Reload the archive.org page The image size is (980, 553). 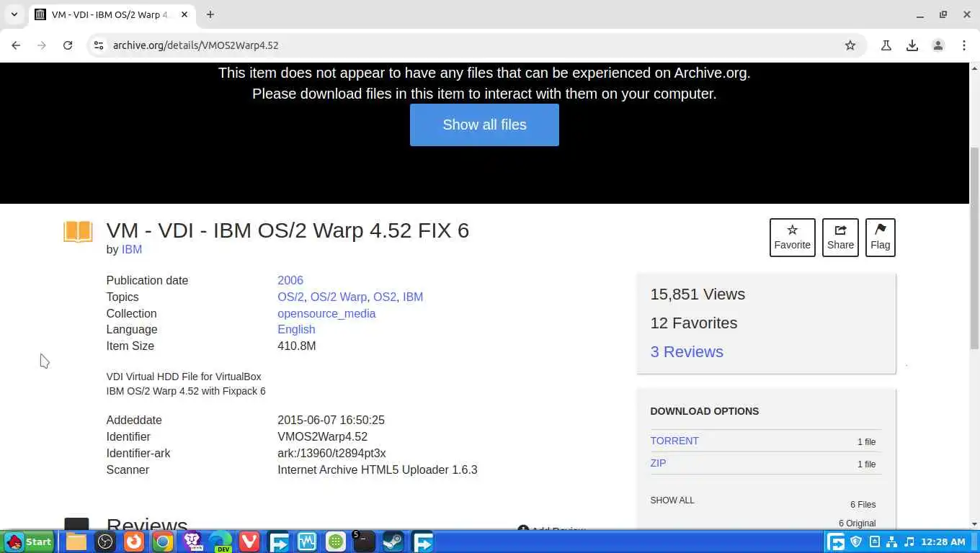click(x=68, y=45)
